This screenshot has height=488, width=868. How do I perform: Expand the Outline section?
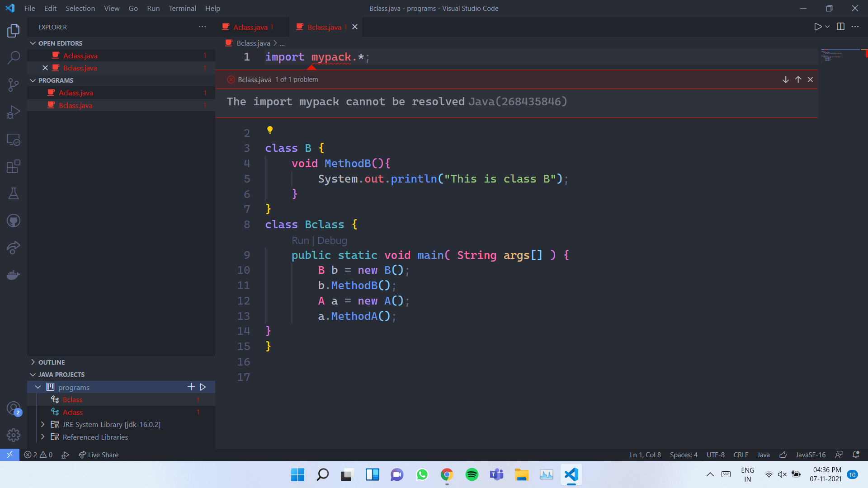tap(33, 362)
